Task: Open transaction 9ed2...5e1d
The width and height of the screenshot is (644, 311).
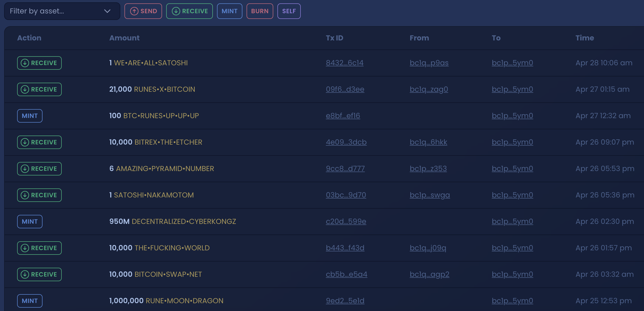Action: coord(345,301)
